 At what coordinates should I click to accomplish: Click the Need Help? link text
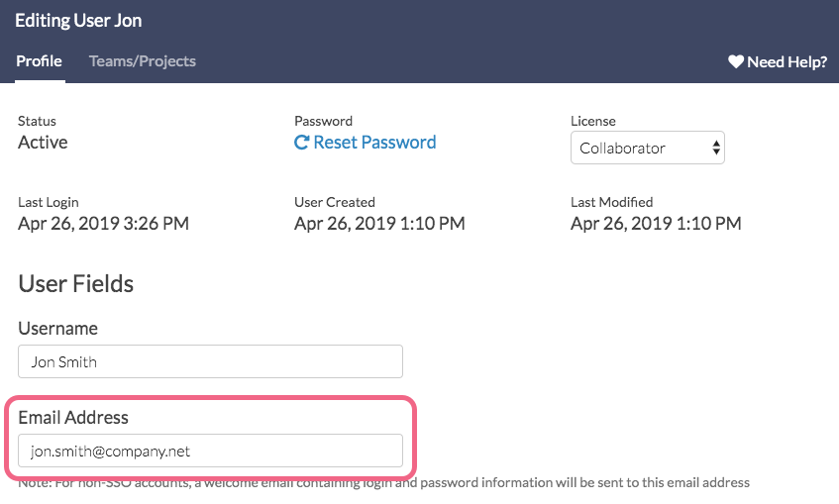click(x=787, y=61)
